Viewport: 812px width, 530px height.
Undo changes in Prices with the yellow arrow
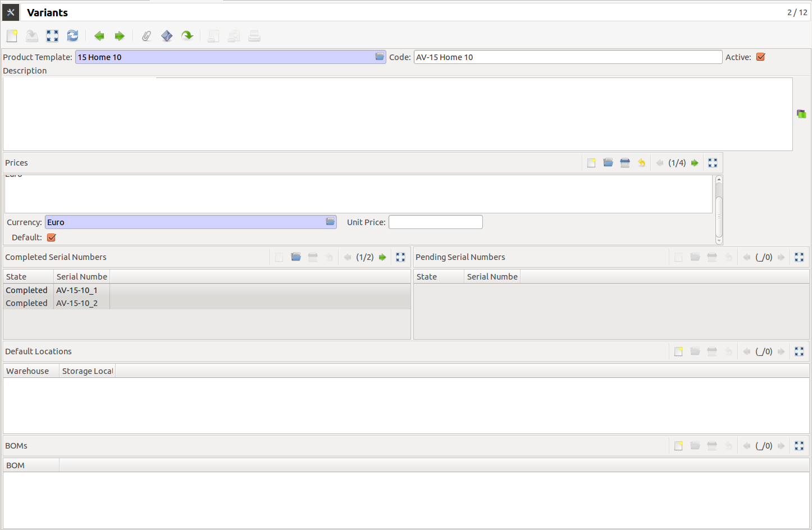click(641, 162)
